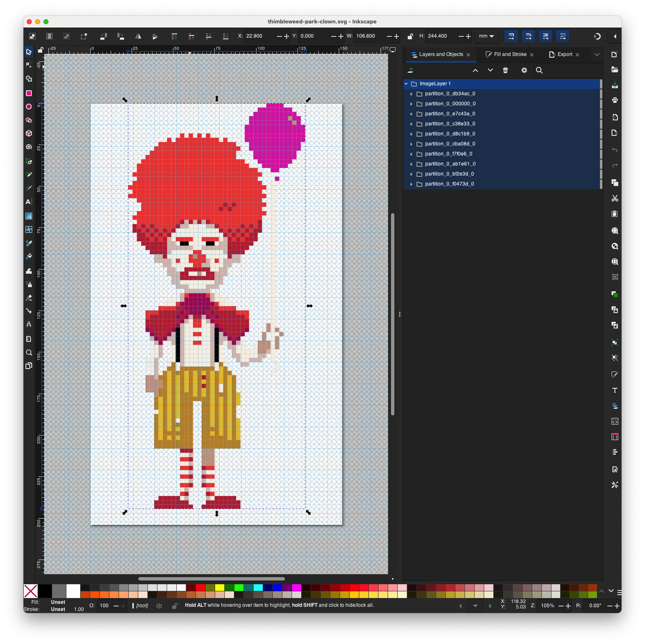This screenshot has width=645, height=644.
Task: Select partition_0_f0473d_0 layer row
Action: [502, 184]
